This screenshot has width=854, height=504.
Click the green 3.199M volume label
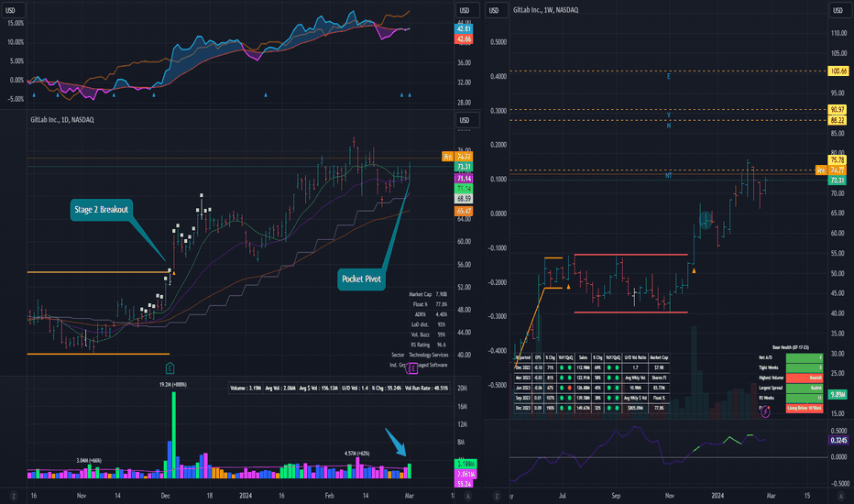465,465
